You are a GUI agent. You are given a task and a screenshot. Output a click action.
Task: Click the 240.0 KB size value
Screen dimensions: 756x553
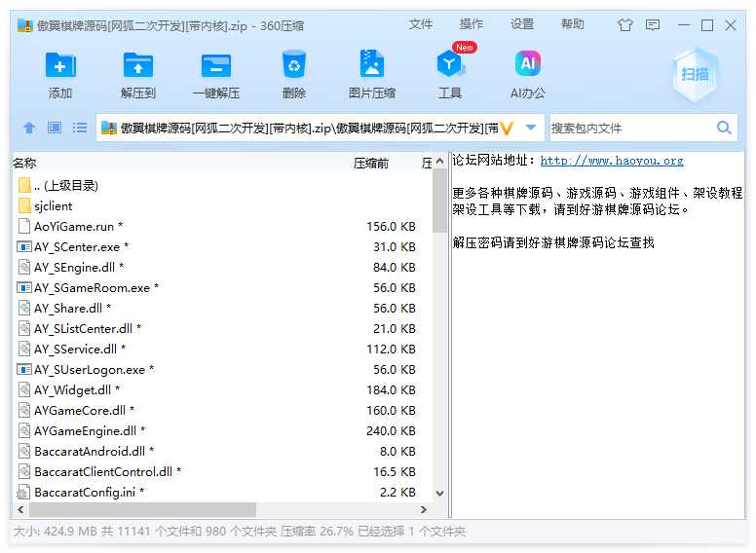(391, 430)
